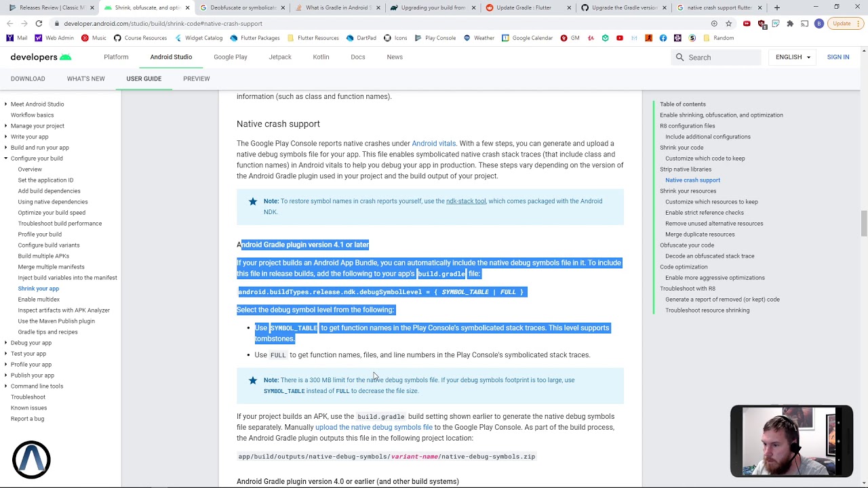This screenshot has height=488, width=868.
Task: Open the Weather bookmark
Action: (479, 38)
